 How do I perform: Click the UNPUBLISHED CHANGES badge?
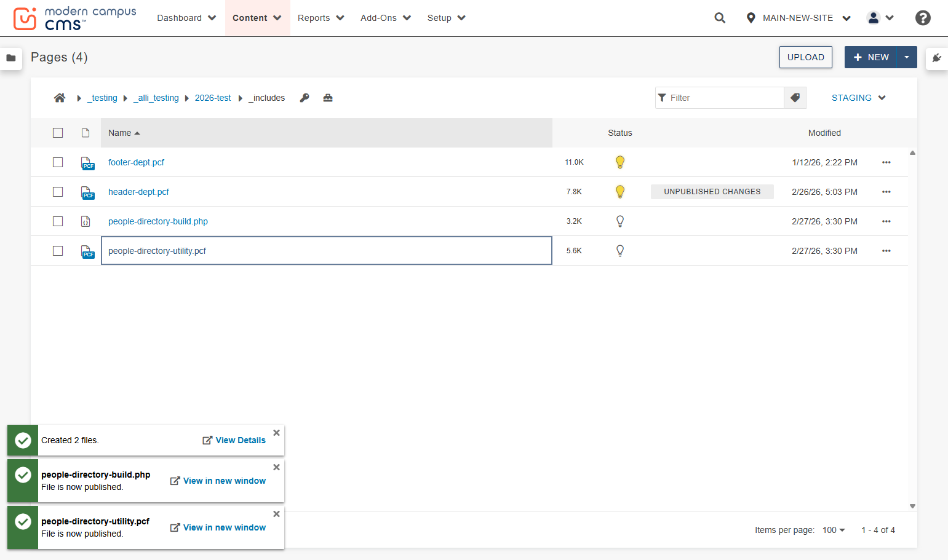point(712,192)
